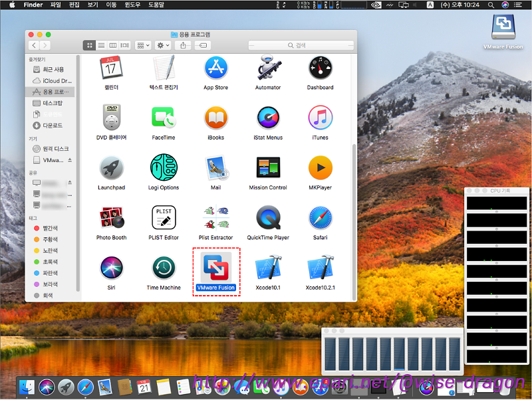Select the Xcode10.2.1 app

click(321, 268)
